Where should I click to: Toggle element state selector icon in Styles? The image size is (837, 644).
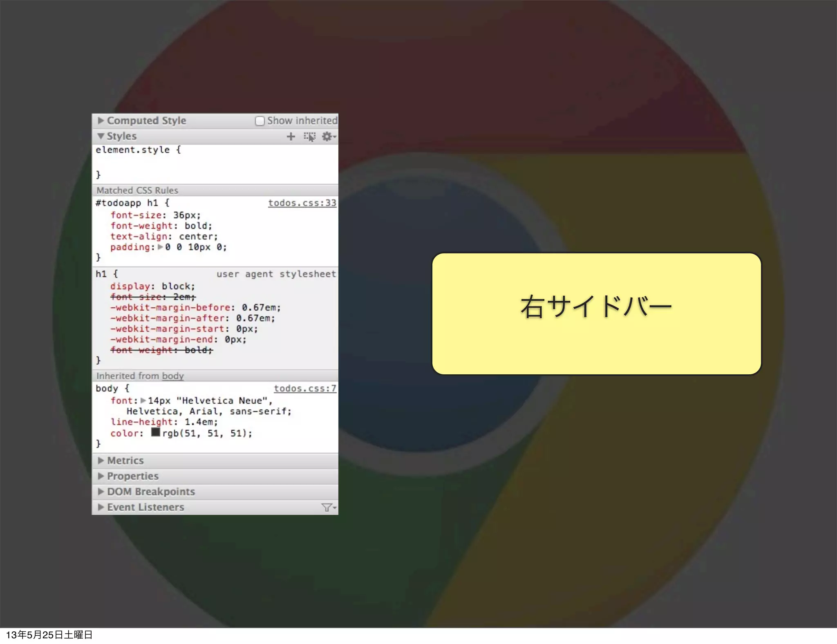(x=310, y=136)
